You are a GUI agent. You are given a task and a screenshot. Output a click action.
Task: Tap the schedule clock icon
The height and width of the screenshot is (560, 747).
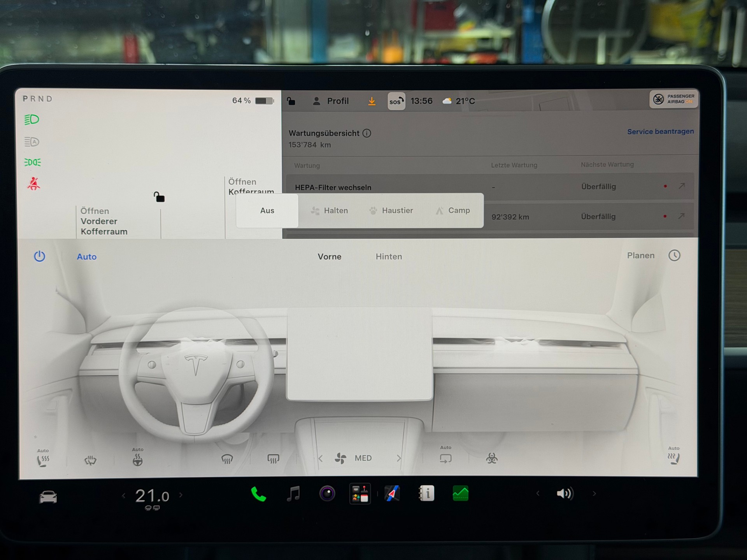(674, 255)
